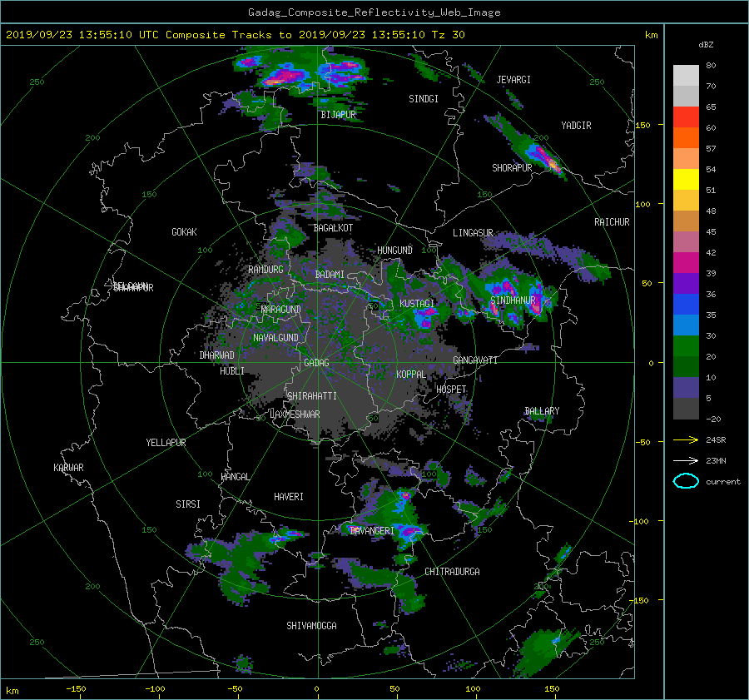Click the LINGASUR city label
The image size is (749, 700).
click(x=473, y=233)
